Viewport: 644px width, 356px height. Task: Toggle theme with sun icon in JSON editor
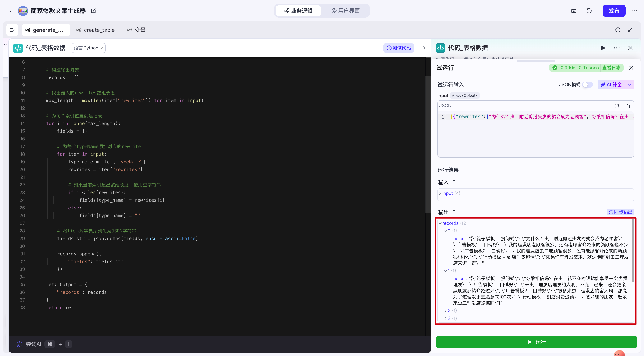617,106
